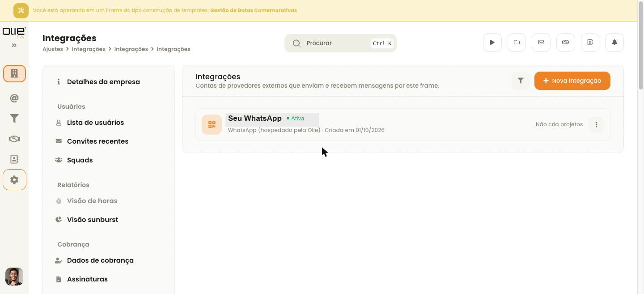The width and height of the screenshot is (644, 294).
Task: Open the mail envelope icon in toolbar
Action: pyautogui.click(x=541, y=43)
